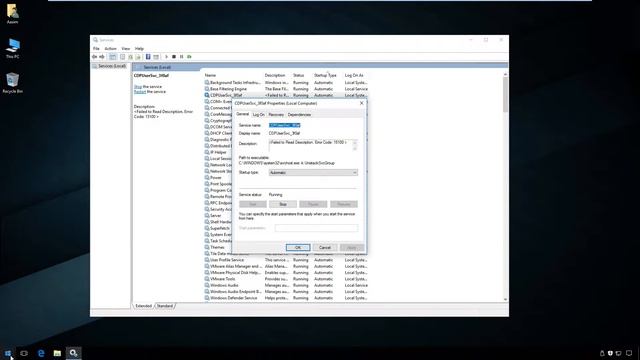Click the services list vertical scrollbar thumb

pos(505,95)
